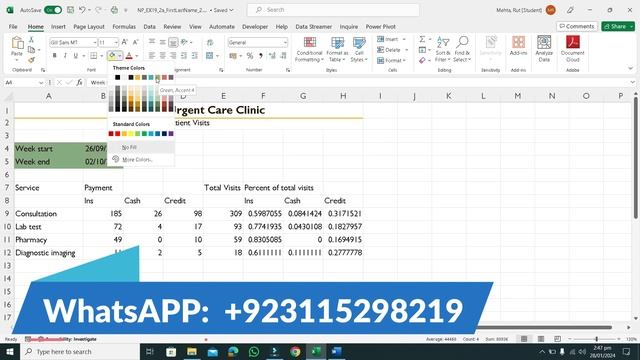Open the General number format dropdown
This screenshot has height=360, width=640.
(285, 42)
